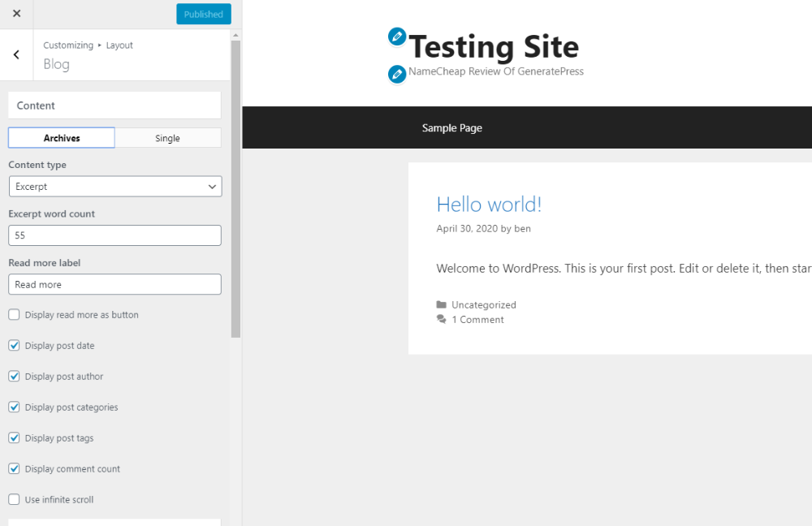Open the Content type dropdown

[x=115, y=187]
